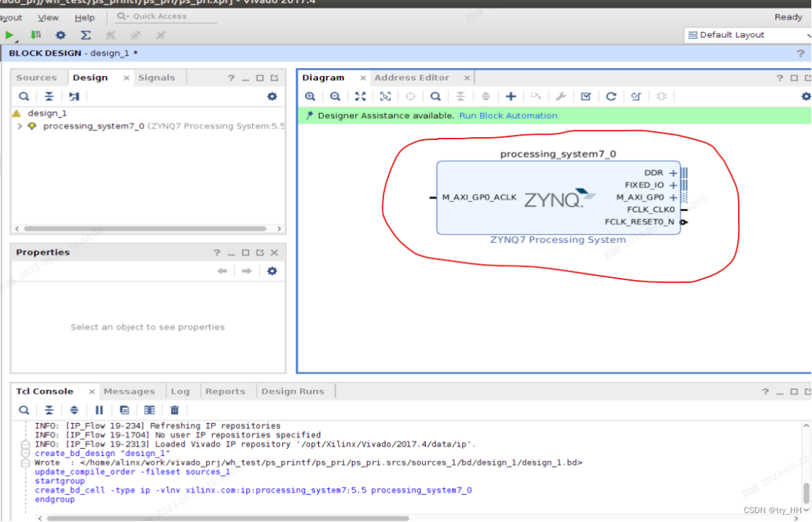Switch to the Messages tab
812x522 pixels.
tap(129, 391)
